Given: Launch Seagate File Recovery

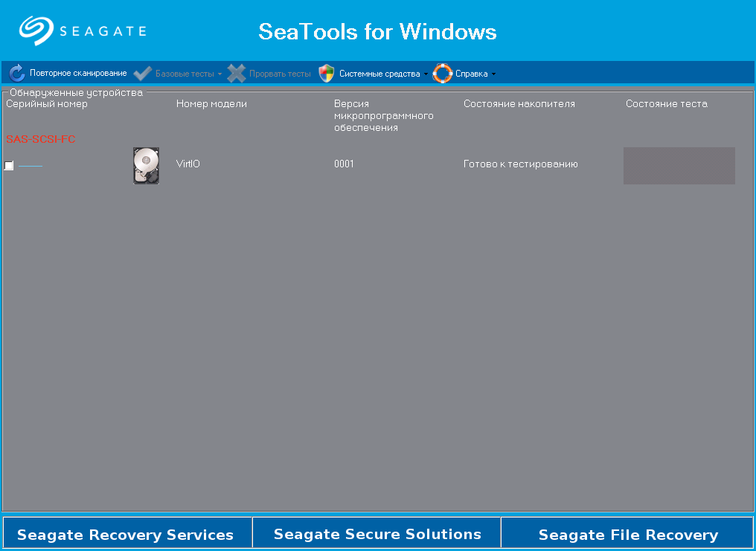Looking at the screenshot, I should click(628, 535).
